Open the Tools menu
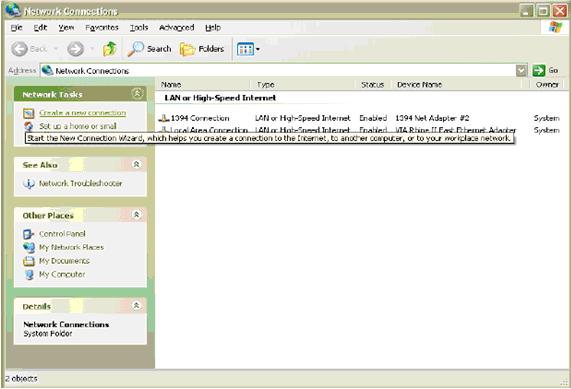Screen dimensions: 571x389 [x=139, y=28]
